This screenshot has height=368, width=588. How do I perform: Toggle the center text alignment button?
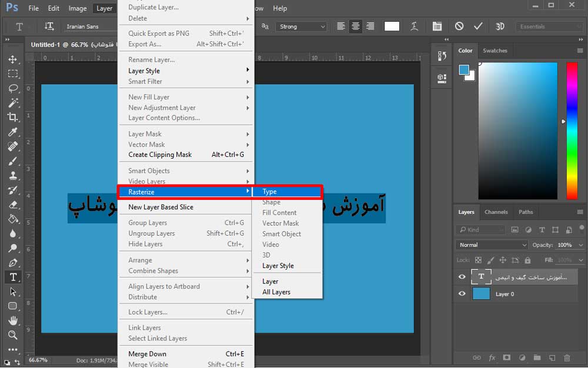click(356, 26)
